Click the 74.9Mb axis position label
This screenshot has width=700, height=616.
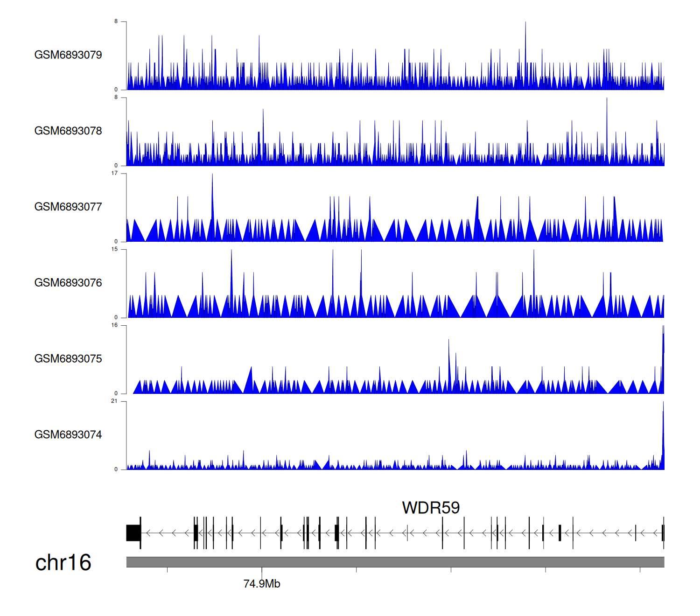[x=262, y=584]
